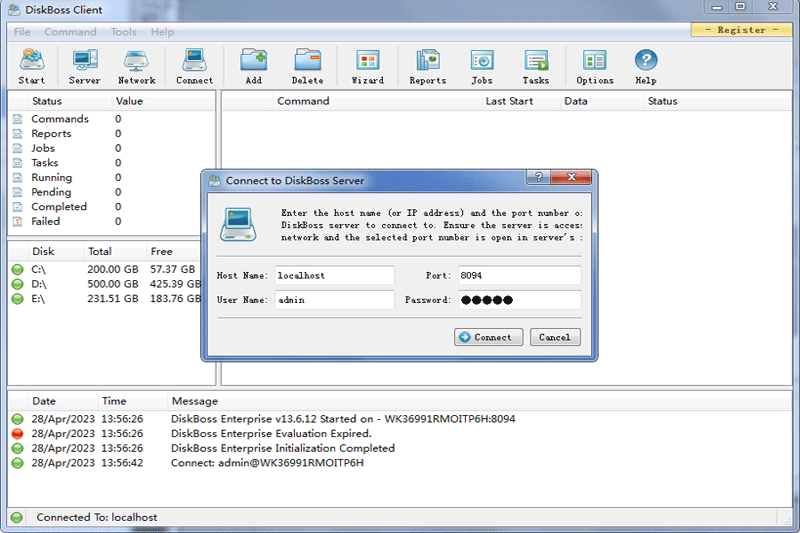Screen dimensions: 800x533
Task: Open the File menu
Action: click(x=22, y=32)
